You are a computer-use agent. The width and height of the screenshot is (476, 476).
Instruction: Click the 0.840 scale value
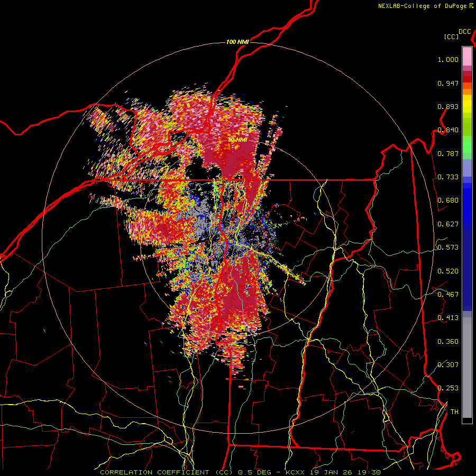pyautogui.click(x=448, y=130)
